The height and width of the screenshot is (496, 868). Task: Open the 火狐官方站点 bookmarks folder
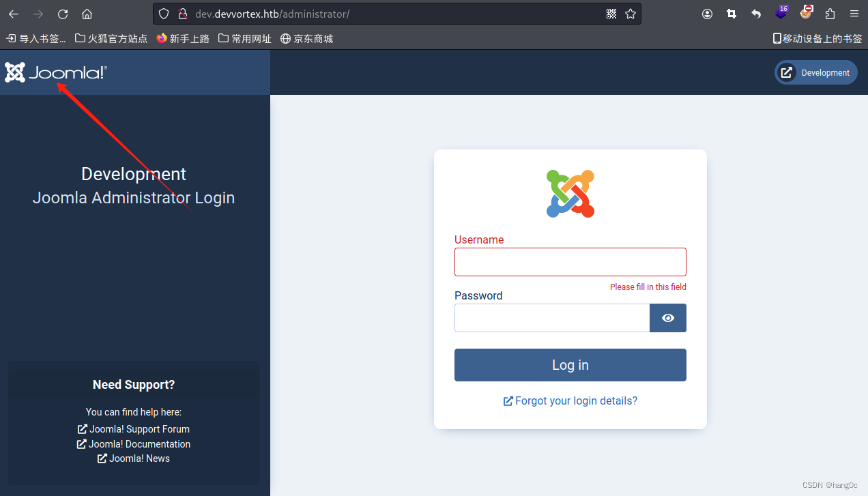[x=111, y=39]
